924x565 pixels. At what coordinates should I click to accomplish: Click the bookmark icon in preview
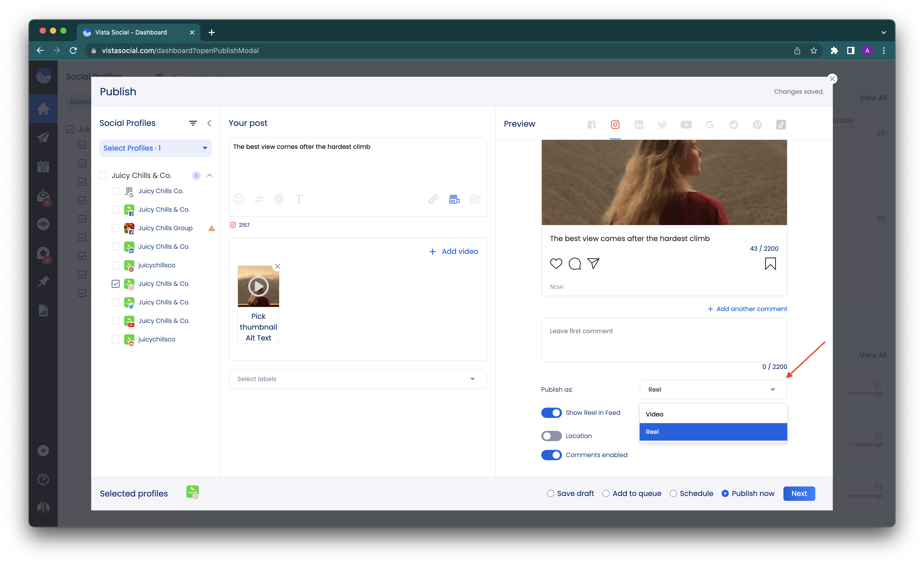[770, 264]
